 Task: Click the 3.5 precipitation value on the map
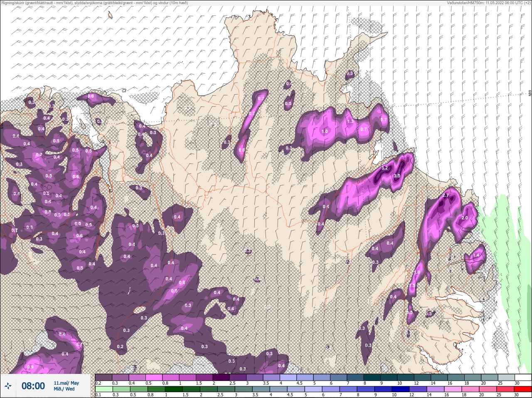tap(397, 176)
